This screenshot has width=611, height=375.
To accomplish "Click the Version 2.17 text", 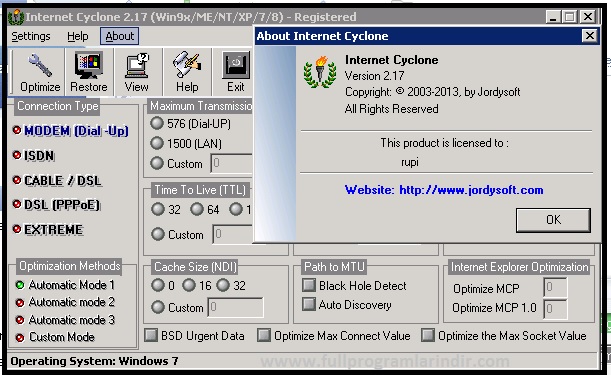I will pos(374,76).
